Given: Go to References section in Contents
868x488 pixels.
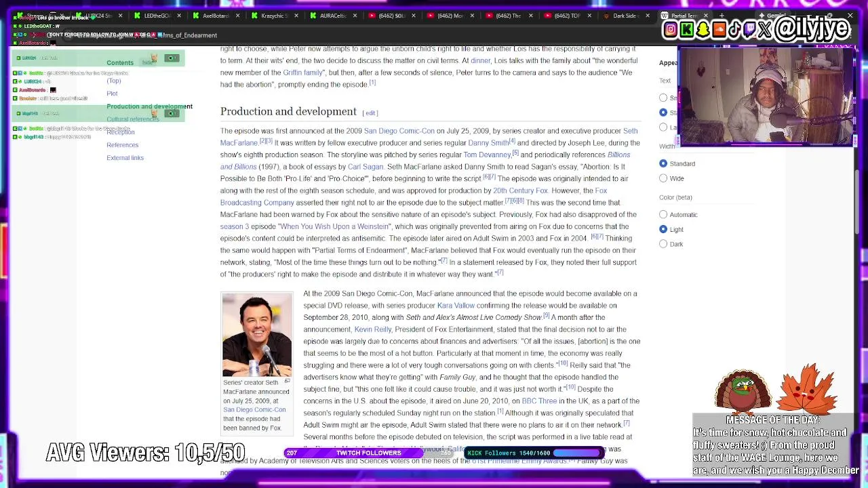Looking at the screenshot, I should 122,145.
